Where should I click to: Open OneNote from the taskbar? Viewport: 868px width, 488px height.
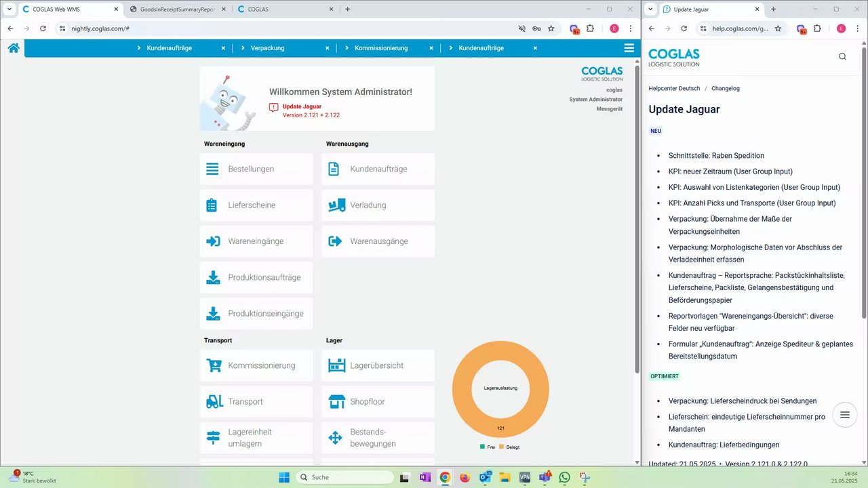click(425, 477)
